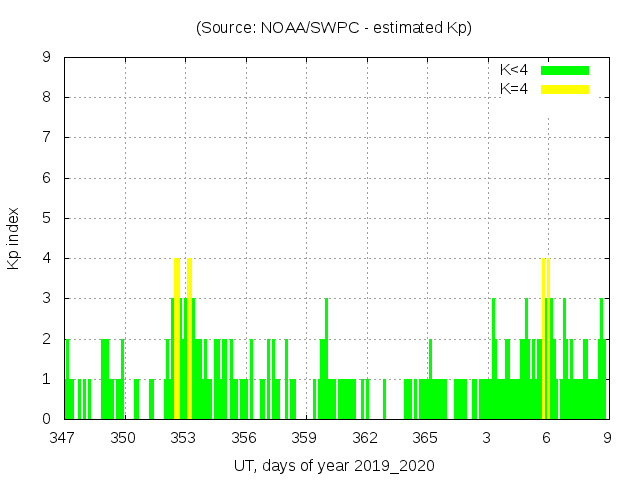Pick the 359 day tick label
The height and width of the screenshot is (480, 640).
click(305, 437)
